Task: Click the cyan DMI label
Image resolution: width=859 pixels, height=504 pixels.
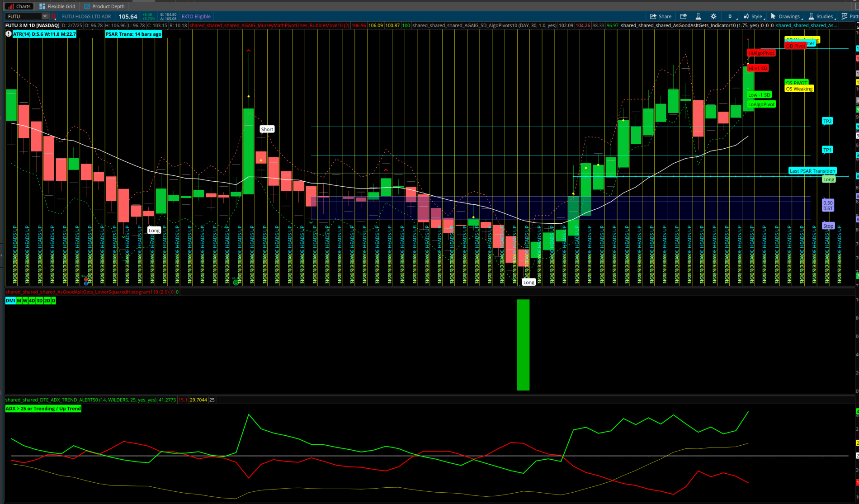Action: click(10, 301)
